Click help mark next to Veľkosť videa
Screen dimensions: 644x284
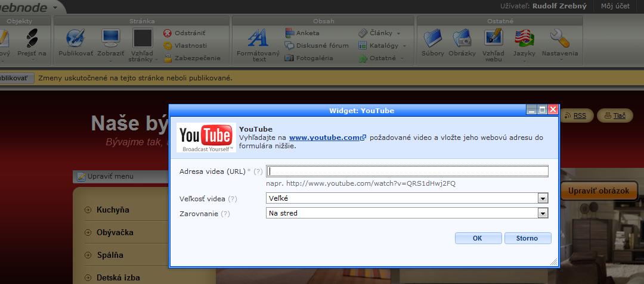[x=233, y=199]
